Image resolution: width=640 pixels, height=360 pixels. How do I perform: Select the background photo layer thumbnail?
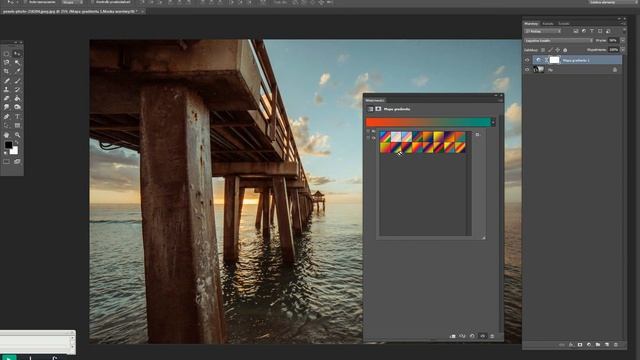(539, 70)
